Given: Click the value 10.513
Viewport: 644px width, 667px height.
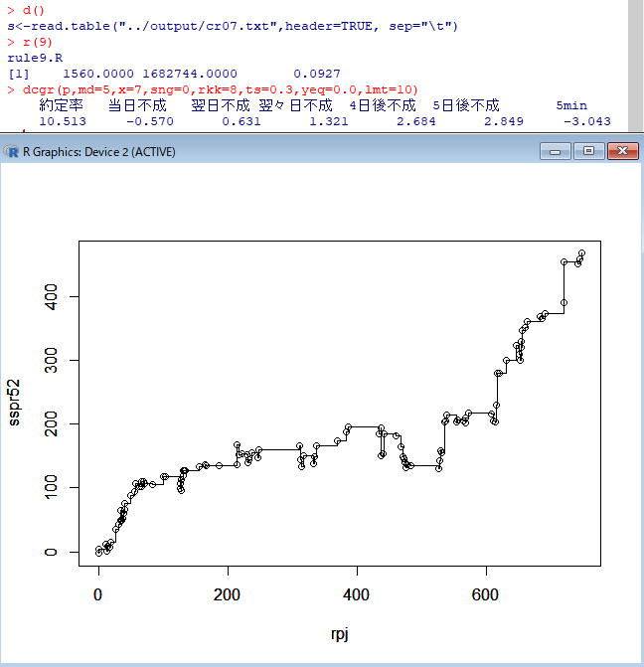Looking at the screenshot, I should (x=63, y=121).
